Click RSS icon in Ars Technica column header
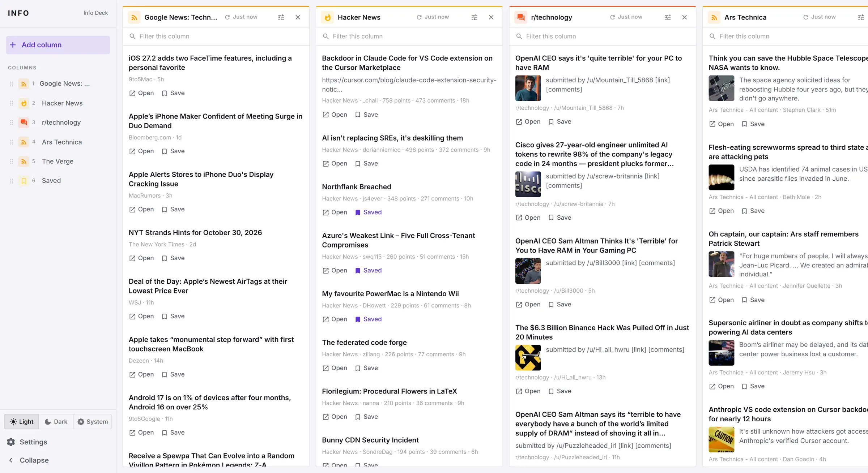Screen dimensions: 868x473 point(714,17)
